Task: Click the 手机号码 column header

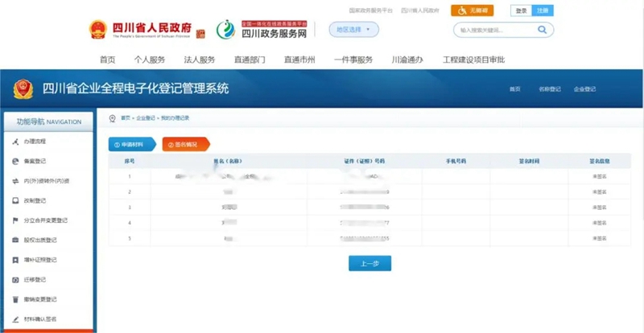Action: (x=456, y=162)
